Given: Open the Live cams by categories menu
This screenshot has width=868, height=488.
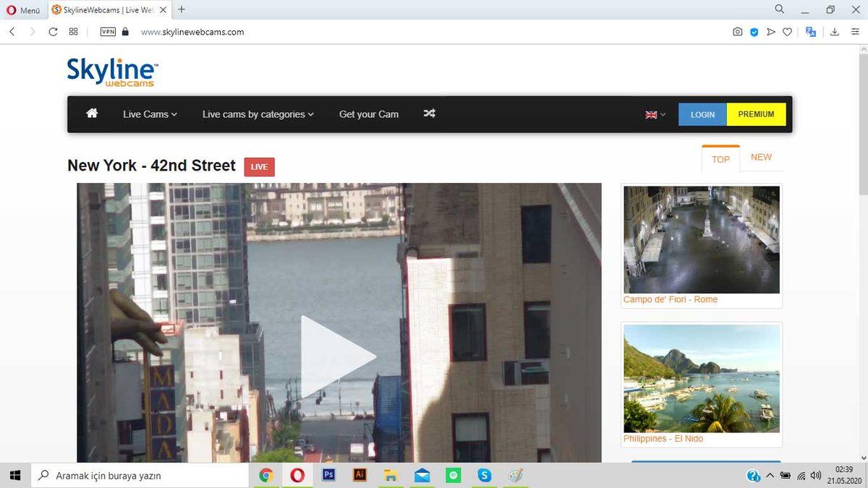Looking at the screenshot, I should pos(257,114).
